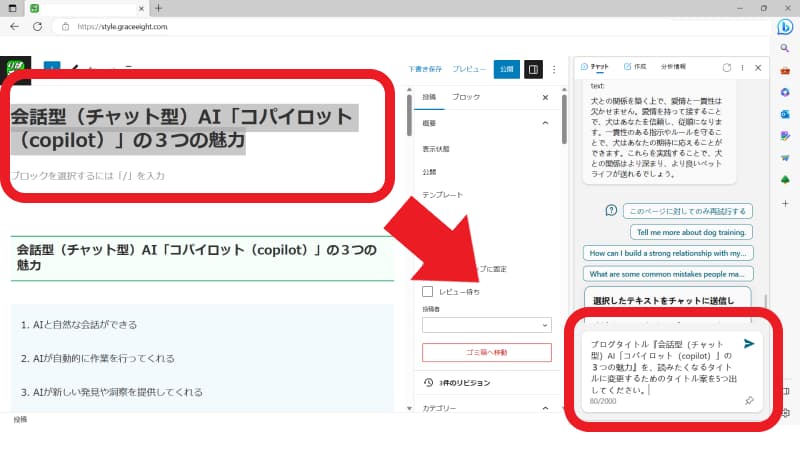800x450 pixels.
Task: Close the Copilot sidebar panel
Action: pyautogui.click(x=758, y=67)
